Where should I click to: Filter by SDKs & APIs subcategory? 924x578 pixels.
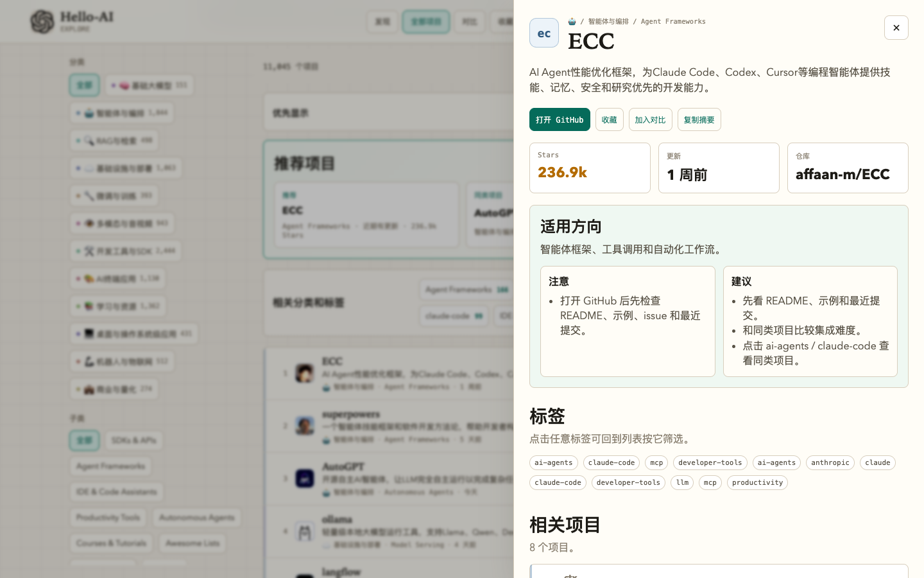(x=133, y=440)
